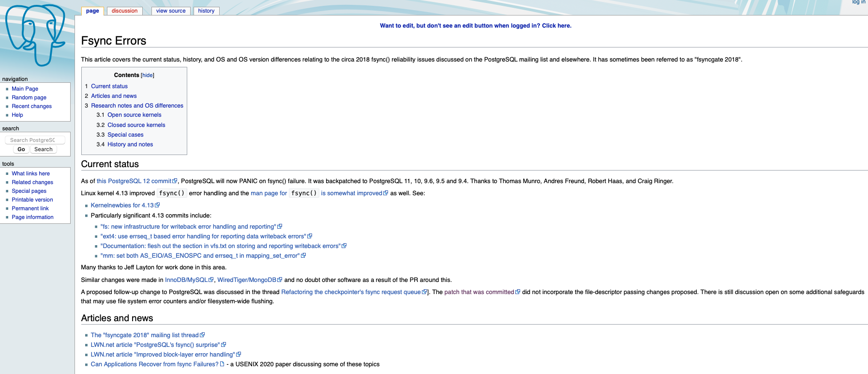Viewport: 868px width, 374px height.
Task: Open the history tab
Action: [x=206, y=11]
